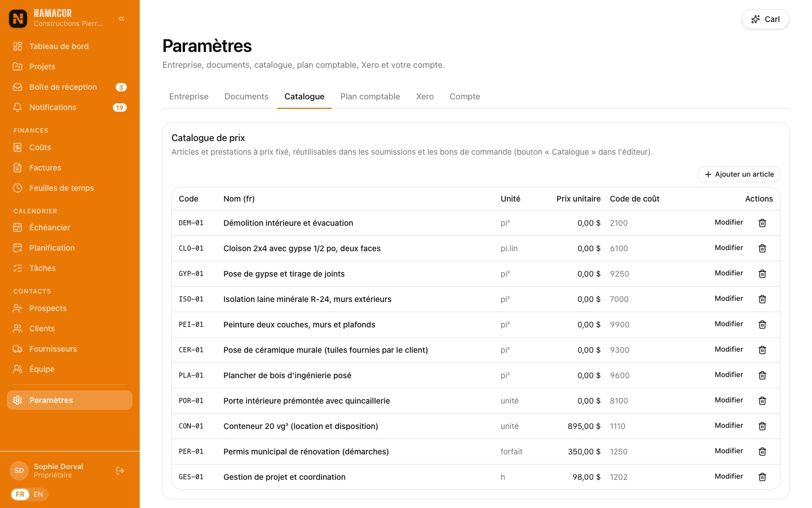Open the Coûts finance page
This screenshot has height=508, width=812.
[69, 147]
